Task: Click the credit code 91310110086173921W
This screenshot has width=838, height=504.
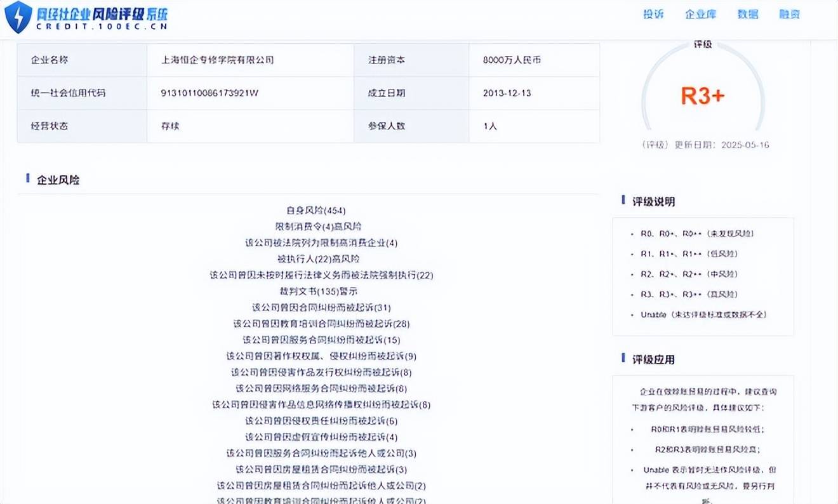Action: pyautogui.click(x=209, y=93)
